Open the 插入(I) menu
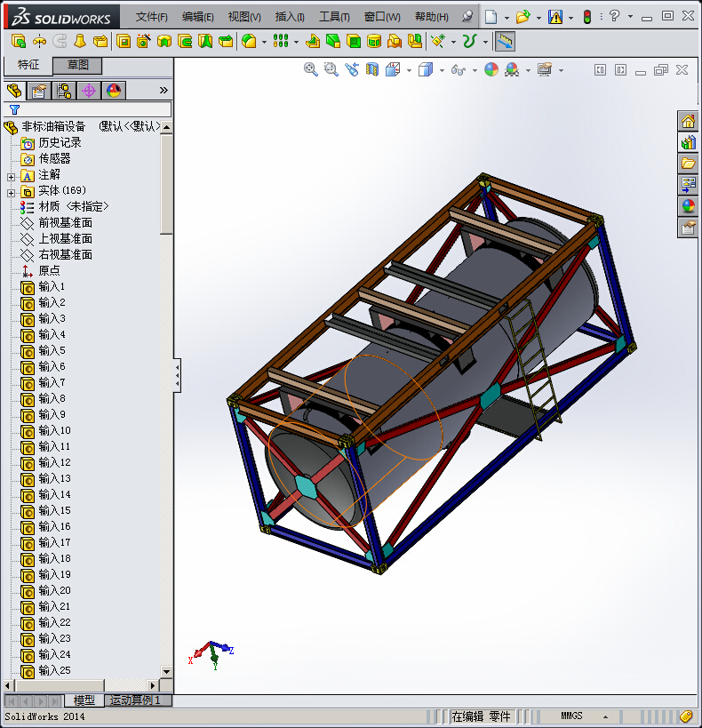The image size is (702, 728). [x=290, y=17]
